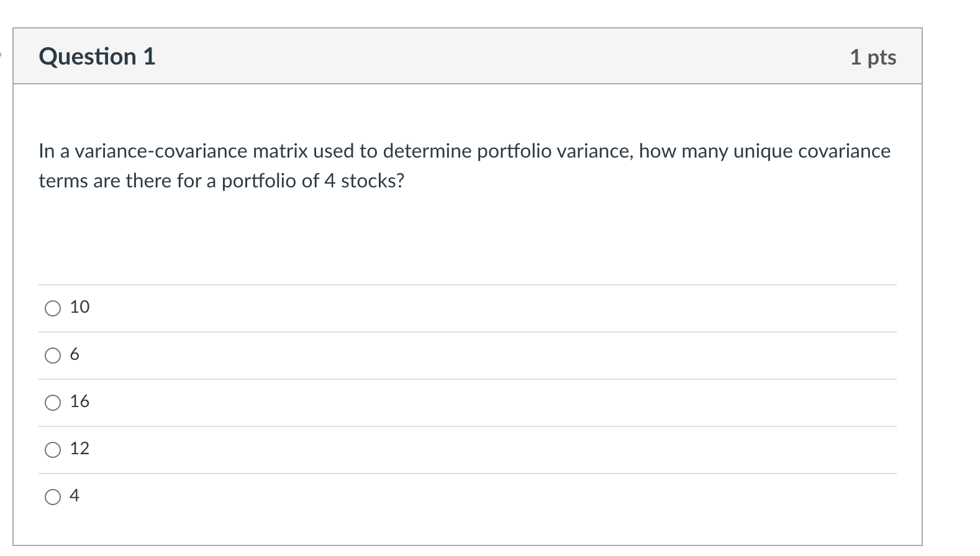The image size is (980, 556).
Task: Pick the radio button for answer 16
Action: 53,403
